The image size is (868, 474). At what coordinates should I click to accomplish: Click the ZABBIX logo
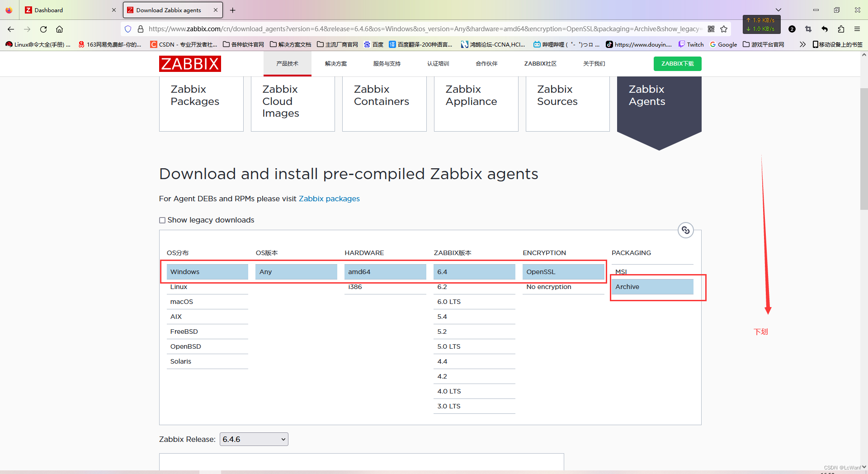pyautogui.click(x=190, y=64)
